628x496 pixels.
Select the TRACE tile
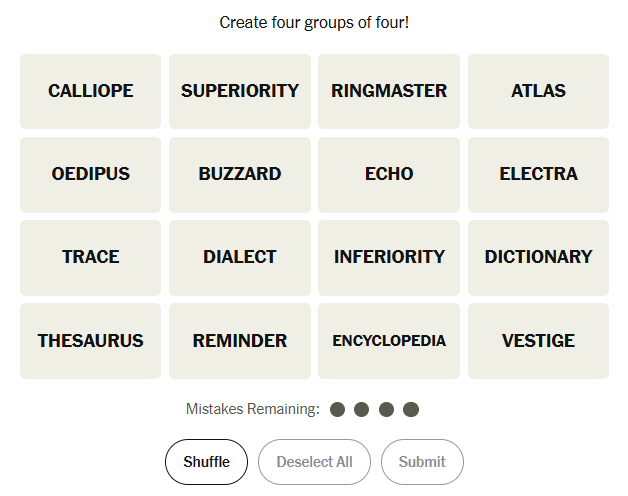pyautogui.click(x=90, y=257)
